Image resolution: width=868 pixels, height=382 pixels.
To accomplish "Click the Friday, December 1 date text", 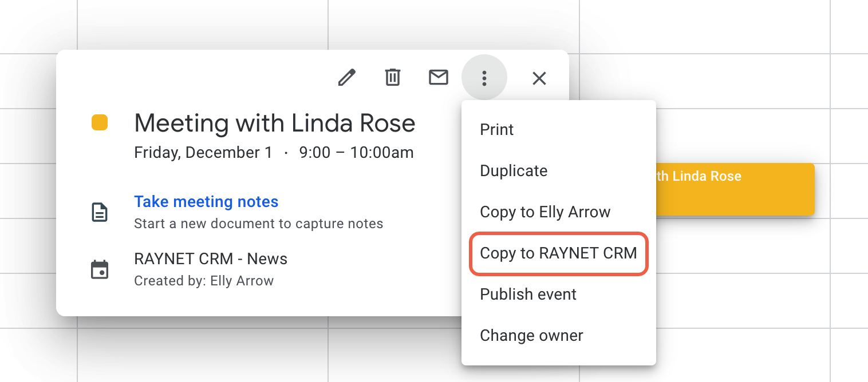I will (x=203, y=153).
